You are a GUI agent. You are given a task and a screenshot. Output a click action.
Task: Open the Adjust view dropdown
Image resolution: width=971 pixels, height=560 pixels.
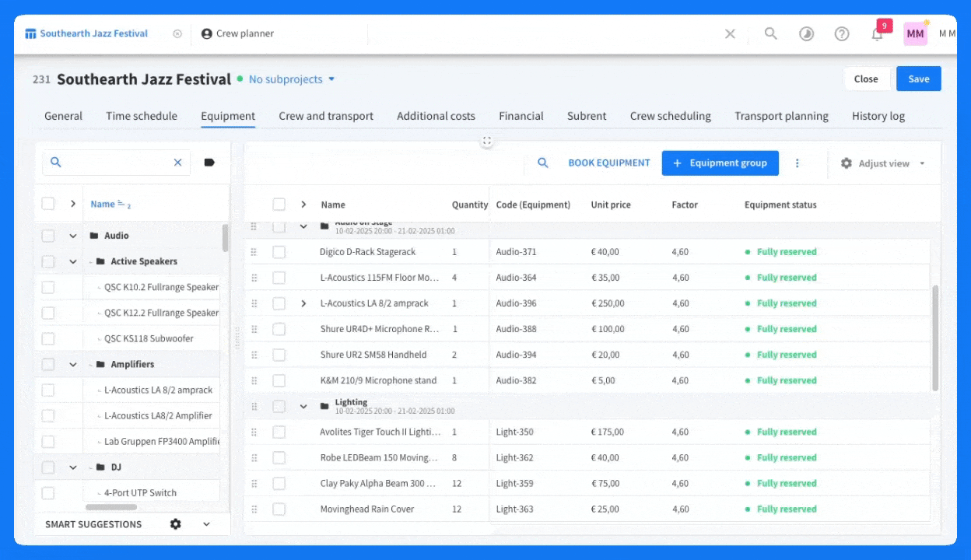pos(883,163)
